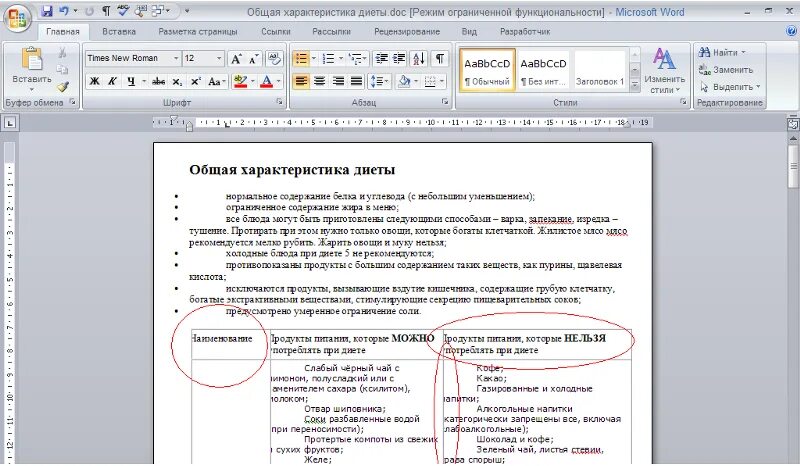Open the Вид ribbon tab

[469, 31]
